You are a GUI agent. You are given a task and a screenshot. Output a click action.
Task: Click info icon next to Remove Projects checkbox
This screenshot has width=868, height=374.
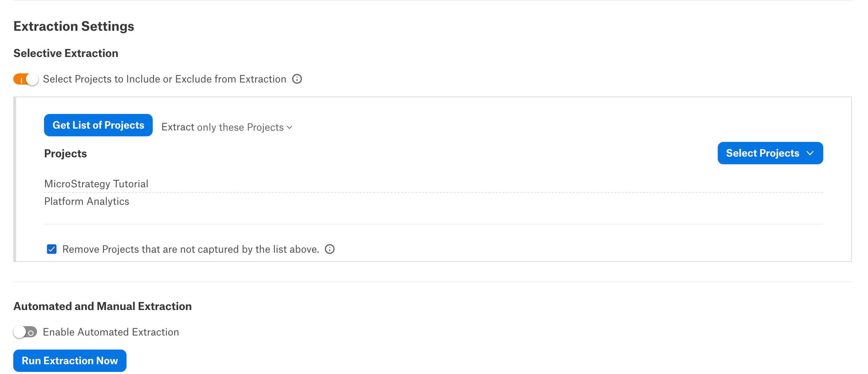point(330,249)
